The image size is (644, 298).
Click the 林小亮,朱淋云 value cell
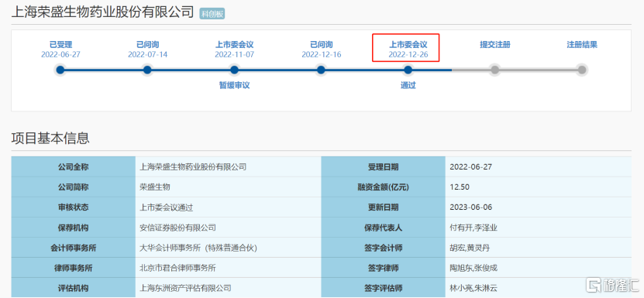[x=539, y=288]
